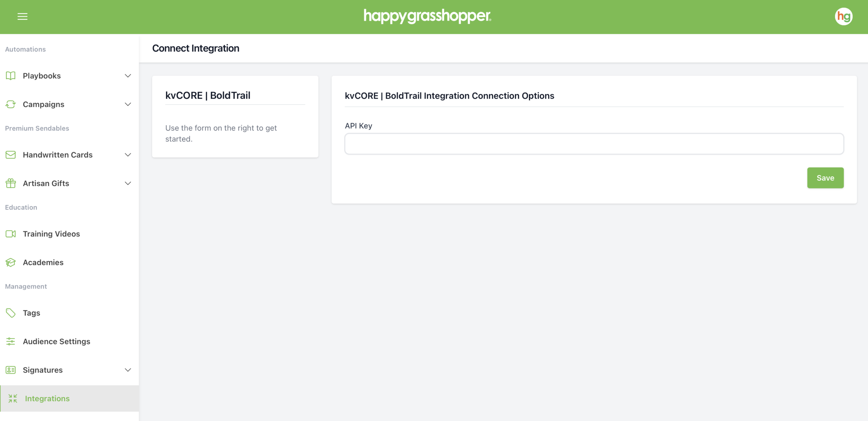Screen dimensions: 868x421
Task: Go to Audience Settings
Action: tap(56, 341)
